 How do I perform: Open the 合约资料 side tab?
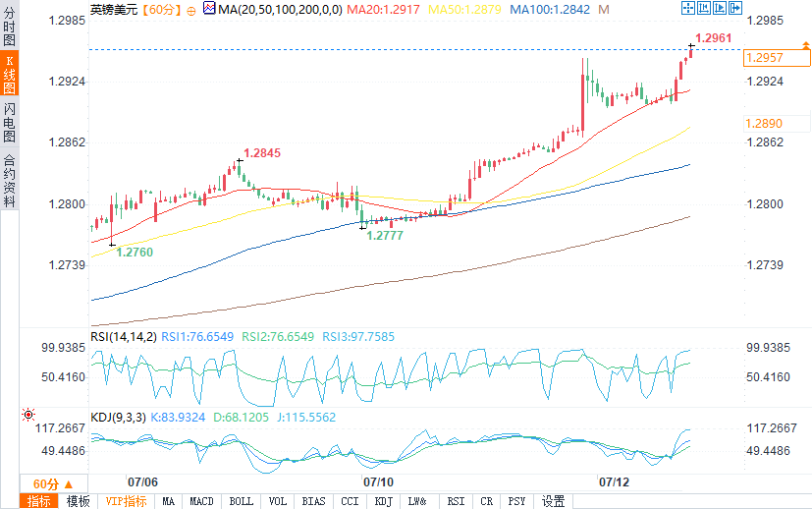(9, 181)
